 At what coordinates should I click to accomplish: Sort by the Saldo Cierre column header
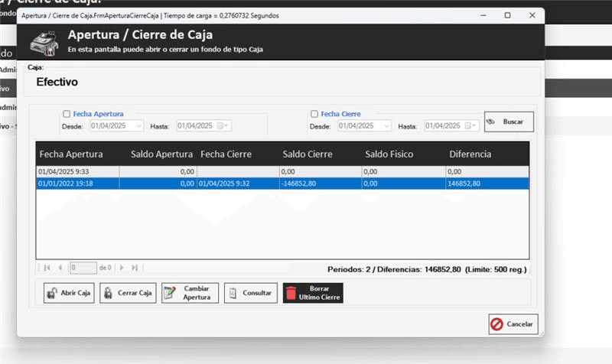[x=307, y=154]
